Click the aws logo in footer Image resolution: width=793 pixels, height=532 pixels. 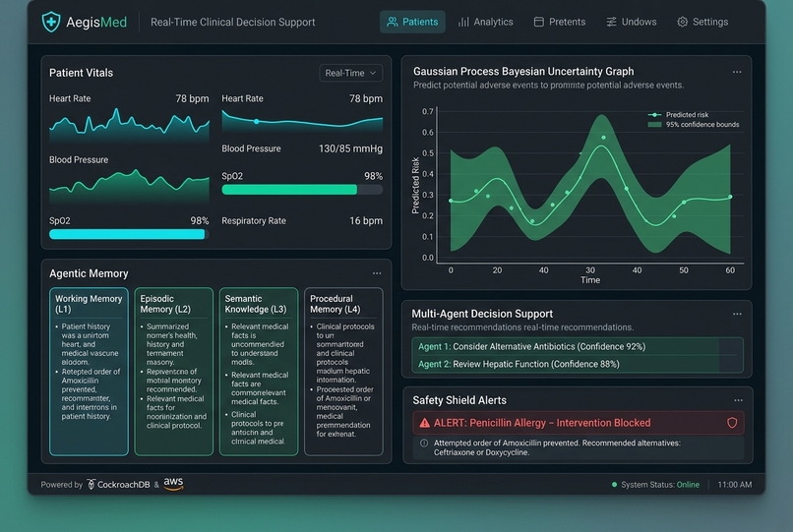click(173, 484)
